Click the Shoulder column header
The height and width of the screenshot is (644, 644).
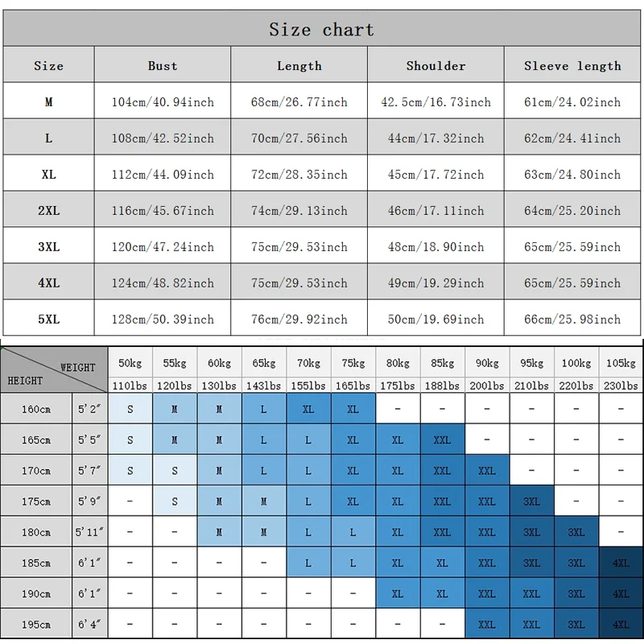coord(436,66)
